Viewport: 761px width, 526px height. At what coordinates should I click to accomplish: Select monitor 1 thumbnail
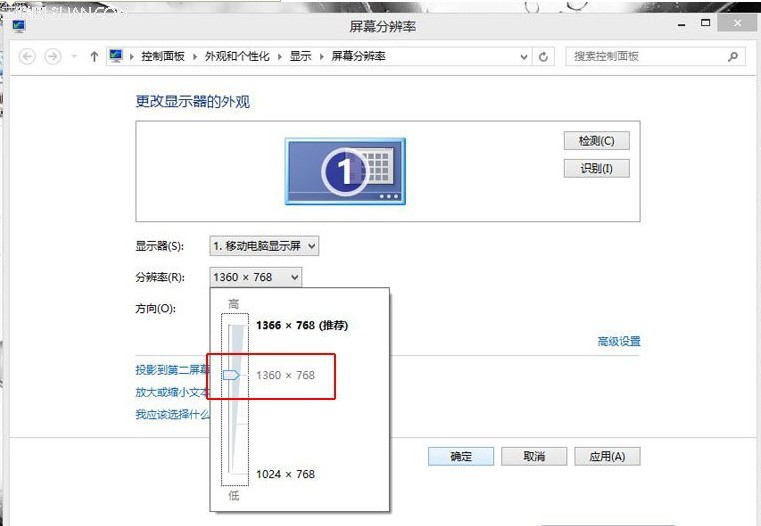point(345,171)
